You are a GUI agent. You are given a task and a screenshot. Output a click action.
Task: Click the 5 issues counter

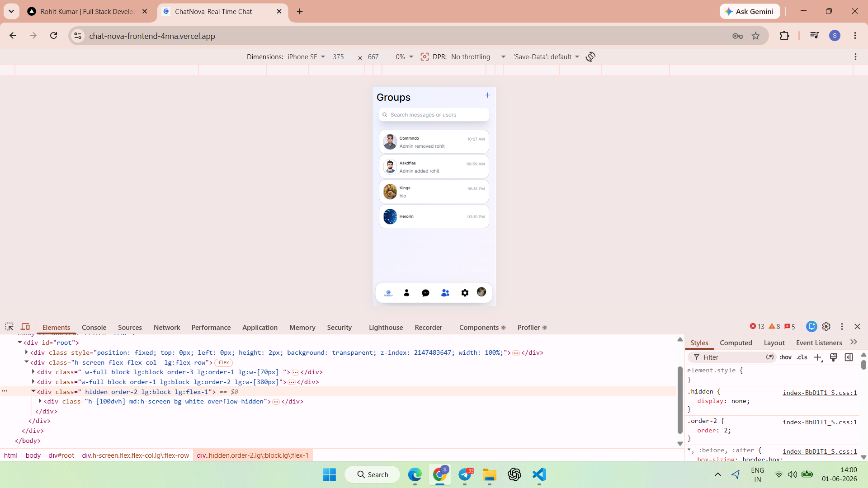tap(790, 326)
